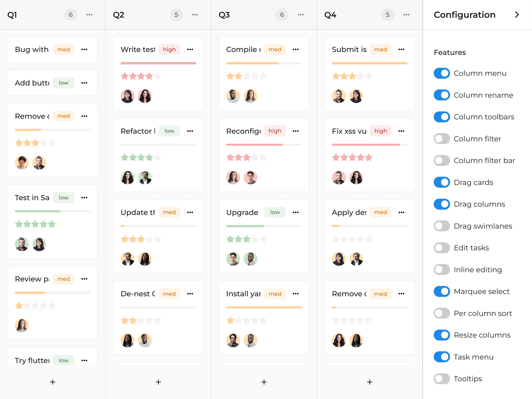The image size is (532, 399).
Task: Enable the Tooltips toggle
Action: (x=442, y=378)
